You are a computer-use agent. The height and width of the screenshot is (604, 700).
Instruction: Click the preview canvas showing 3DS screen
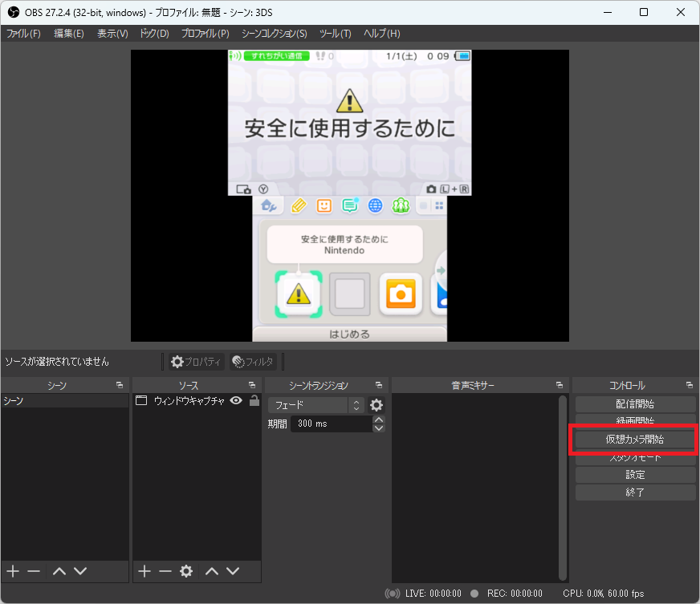click(x=349, y=196)
